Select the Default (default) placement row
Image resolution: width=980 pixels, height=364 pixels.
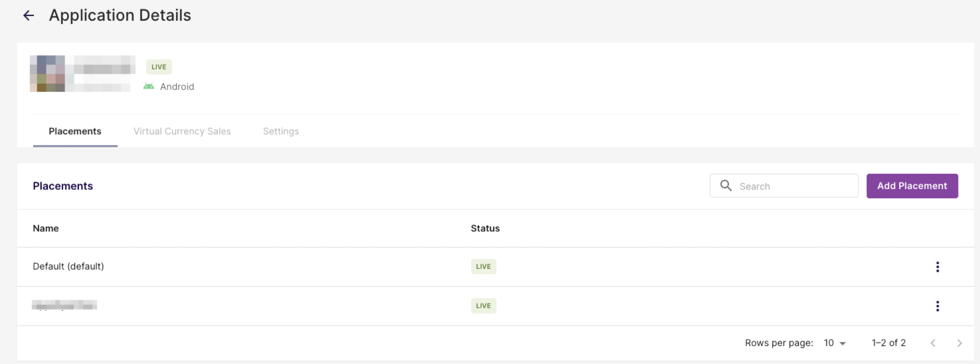point(495,267)
